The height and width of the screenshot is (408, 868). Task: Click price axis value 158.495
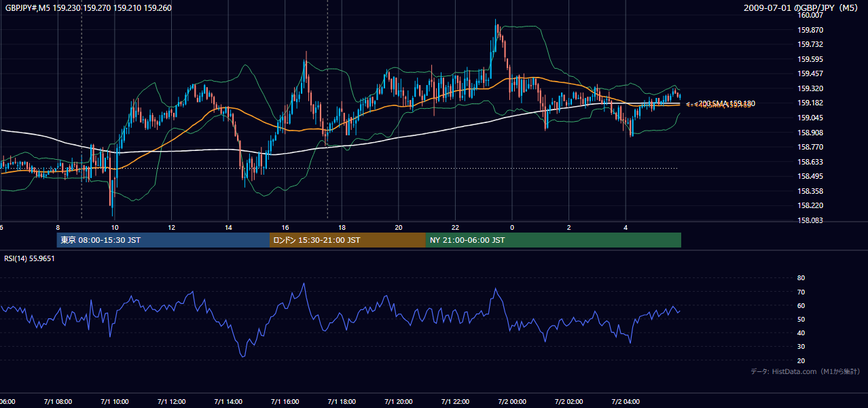810,176
